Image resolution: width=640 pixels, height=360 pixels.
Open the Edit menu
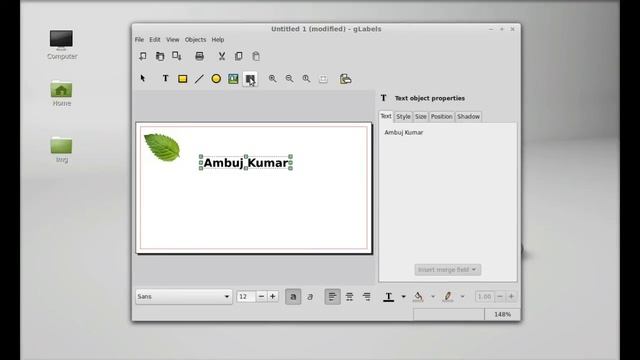(x=155, y=40)
